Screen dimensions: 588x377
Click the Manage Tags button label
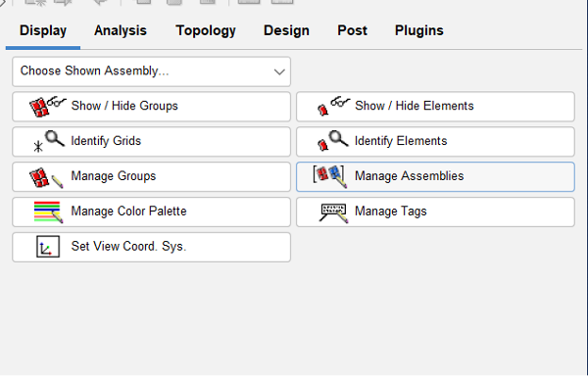tap(391, 212)
